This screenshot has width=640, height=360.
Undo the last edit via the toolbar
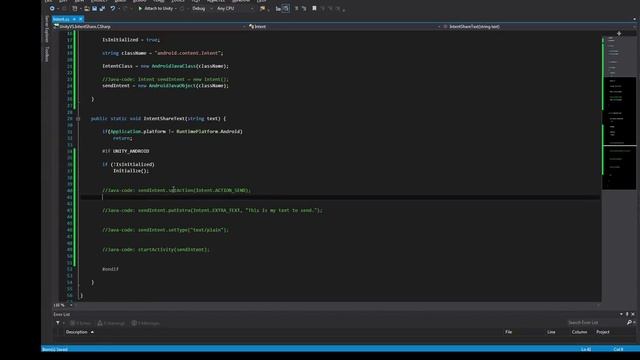[113, 8]
